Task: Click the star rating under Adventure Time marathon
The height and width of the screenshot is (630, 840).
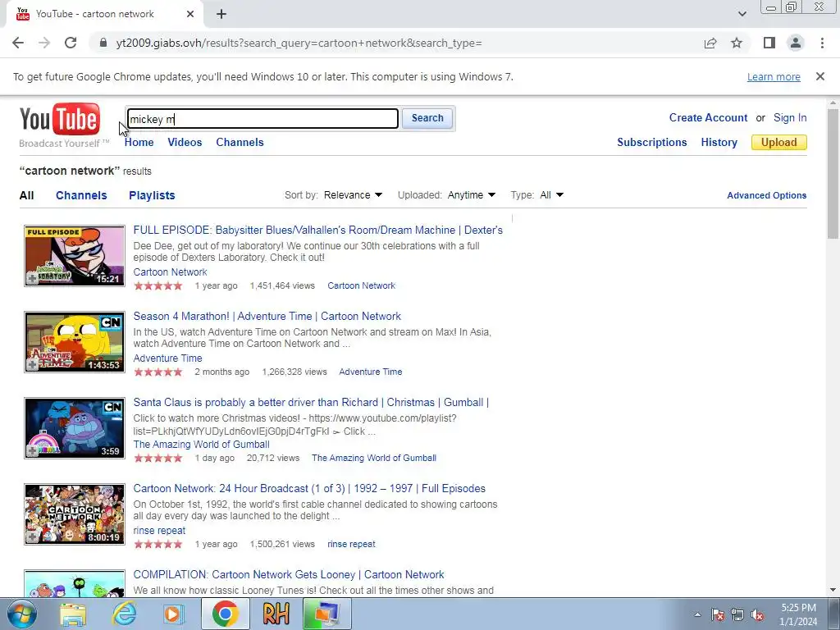Action: coord(158,372)
